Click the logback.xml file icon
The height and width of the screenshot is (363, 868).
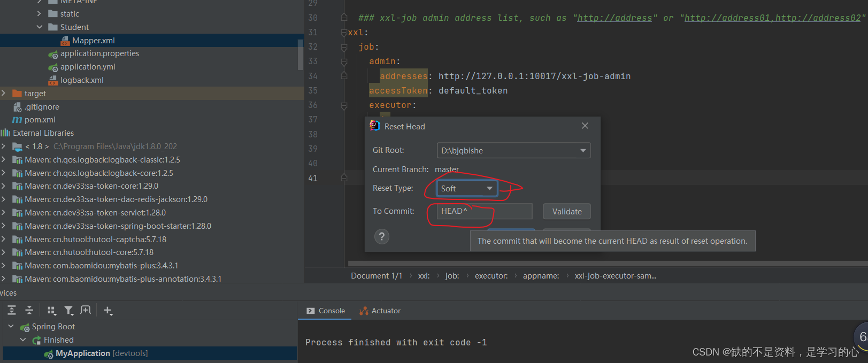coord(53,80)
